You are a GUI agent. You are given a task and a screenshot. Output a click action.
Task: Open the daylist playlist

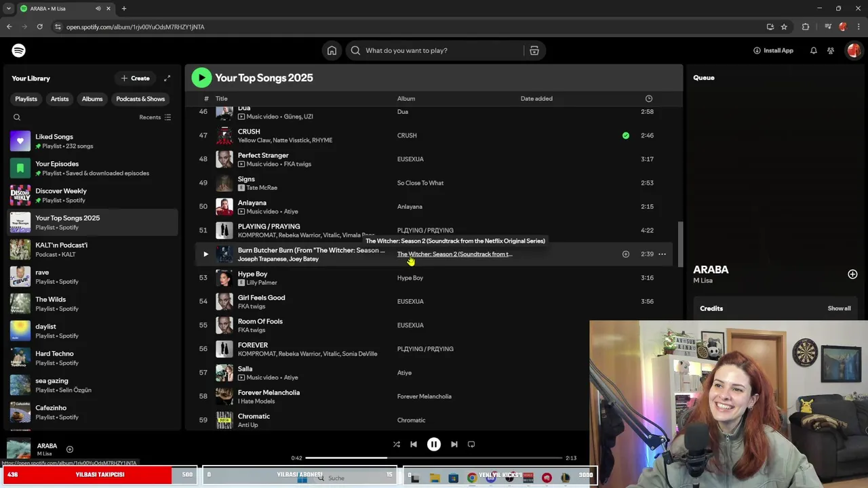[93, 331]
